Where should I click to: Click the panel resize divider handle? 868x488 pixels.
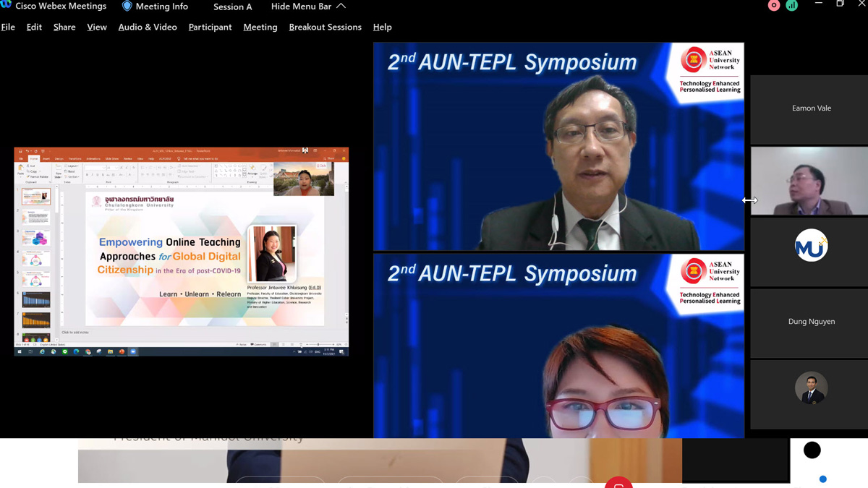(x=749, y=200)
